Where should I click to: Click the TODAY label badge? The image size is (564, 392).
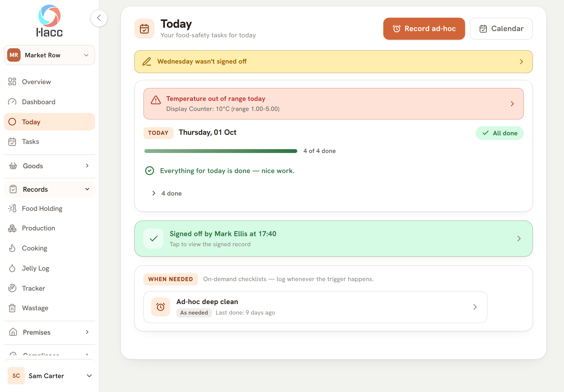point(158,133)
